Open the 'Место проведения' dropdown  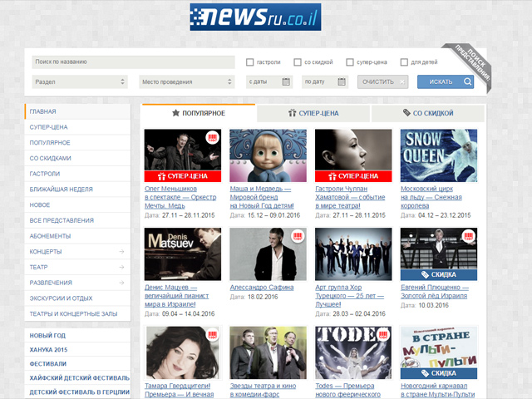tap(186, 81)
